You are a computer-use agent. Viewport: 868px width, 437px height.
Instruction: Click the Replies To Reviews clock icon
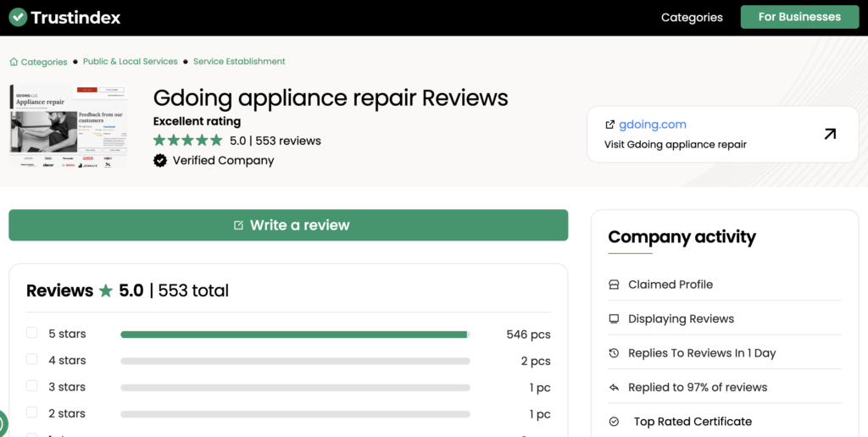pos(614,353)
